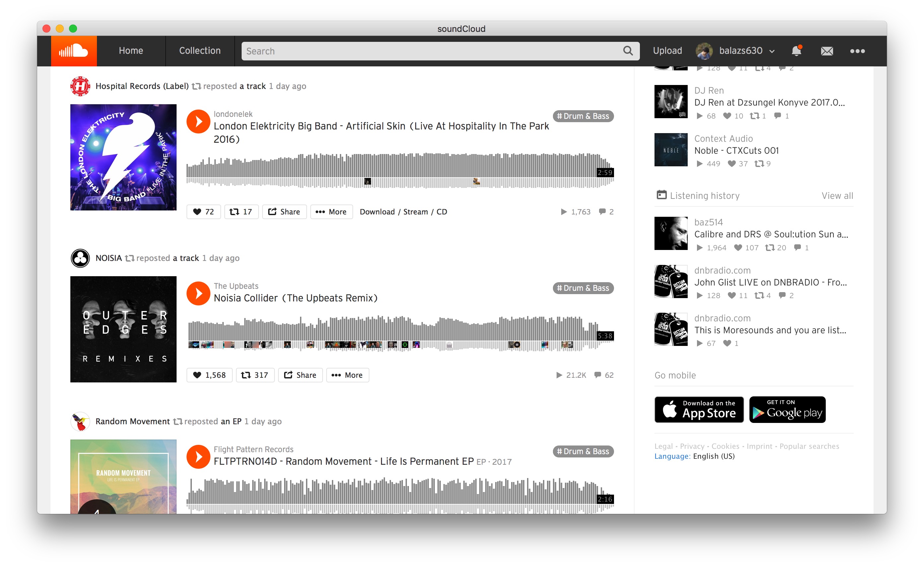Open More options for Artificial Skin track
The image size is (924, 567).
332,211
